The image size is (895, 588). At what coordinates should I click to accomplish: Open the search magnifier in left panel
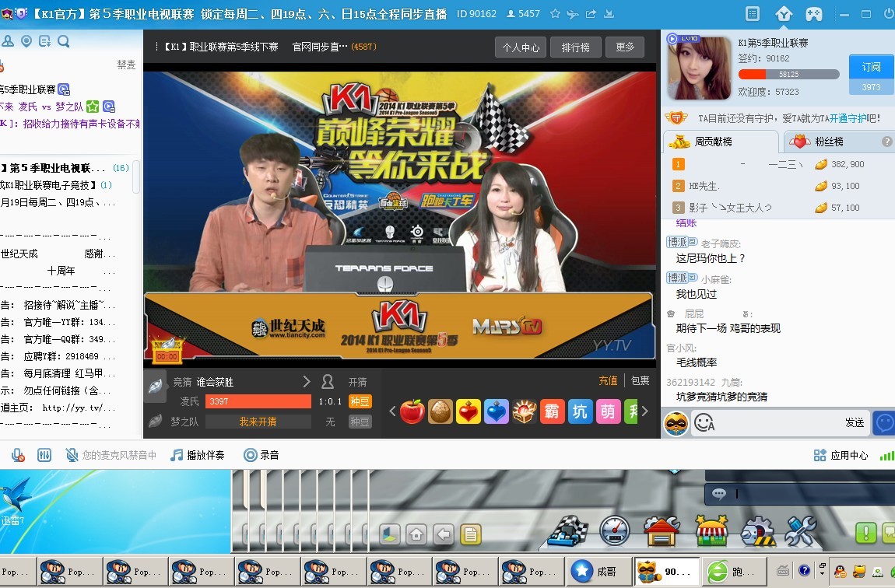[x=63, y=41]
